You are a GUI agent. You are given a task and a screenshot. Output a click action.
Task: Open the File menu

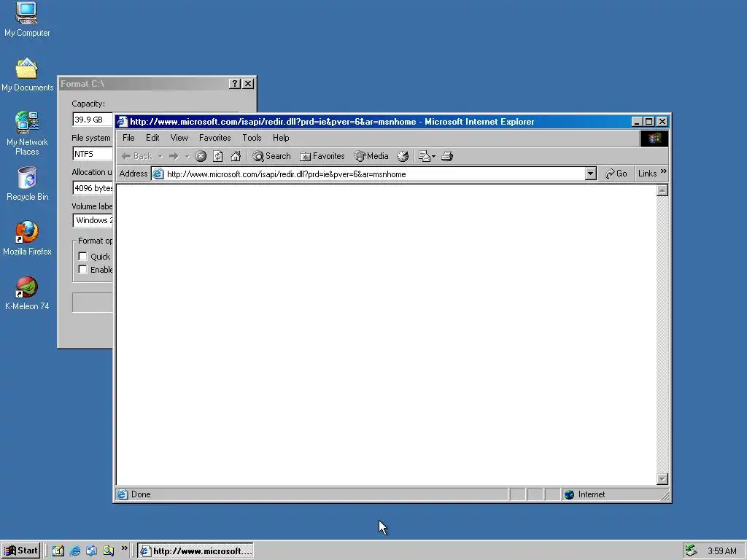pyautogui.click(x=128, y=138)
